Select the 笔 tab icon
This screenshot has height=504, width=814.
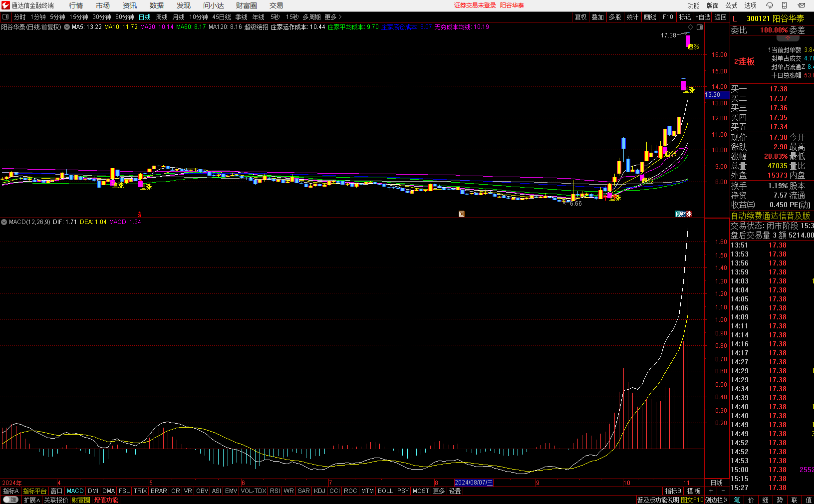(x=737, y=500)
